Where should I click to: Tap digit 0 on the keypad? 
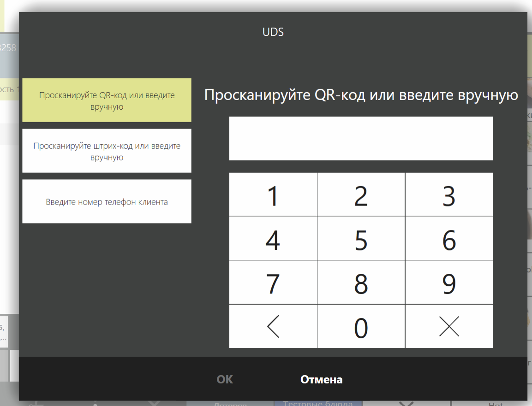pyautogui.click(x=361, y=326)
